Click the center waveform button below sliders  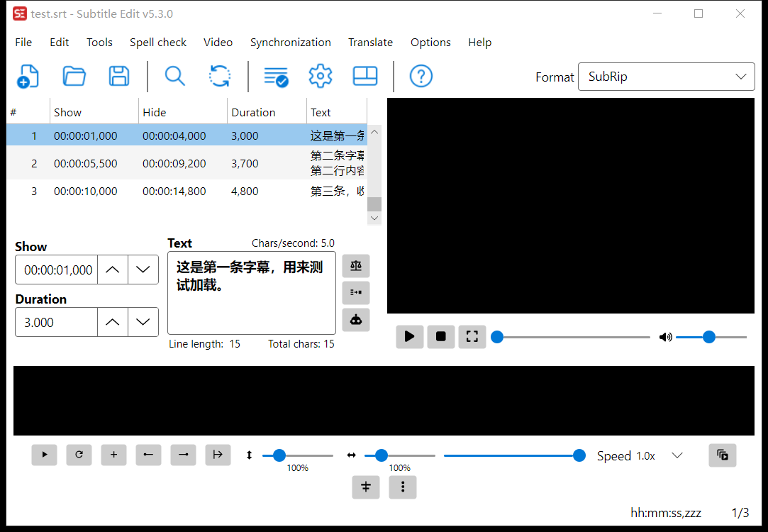366,487
